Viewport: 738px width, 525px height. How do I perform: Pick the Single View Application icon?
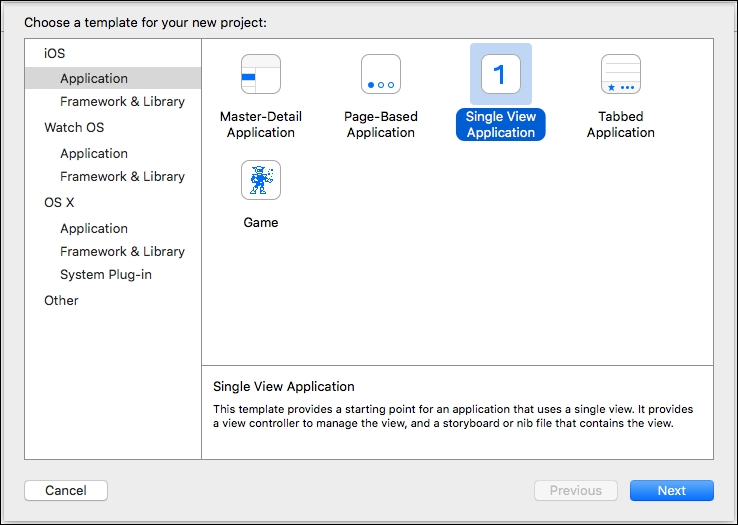(x=501, y=74)
